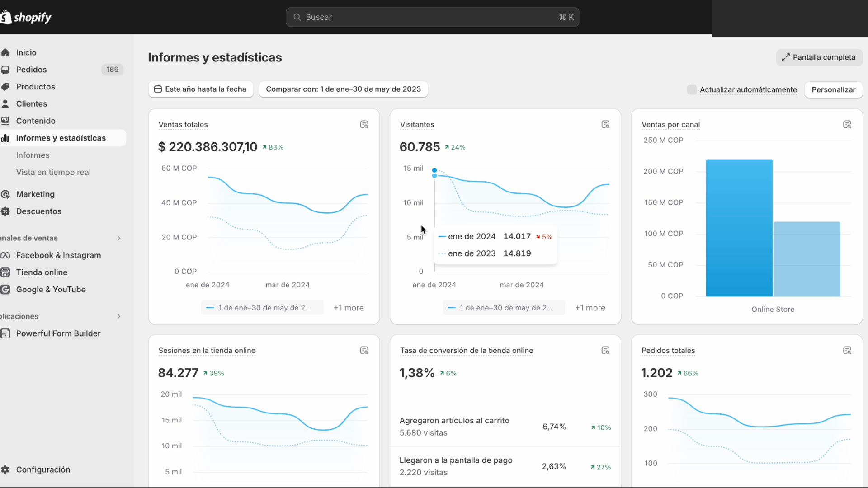This screenshot has width=868, height=488.
Task: Expand Aplicaciones section chevron
Action: coord(119,316)
